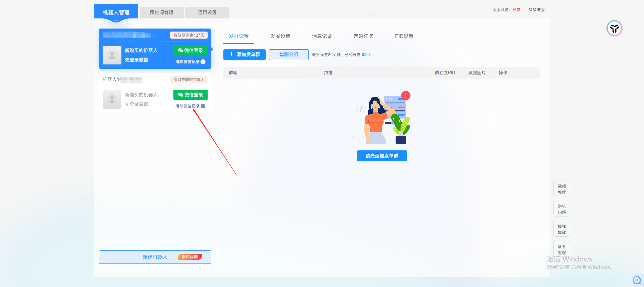Open 常见问题 side shortcut
Image resolution: width=644 pixels, height=287 pixels.
[x=561, y=209]
